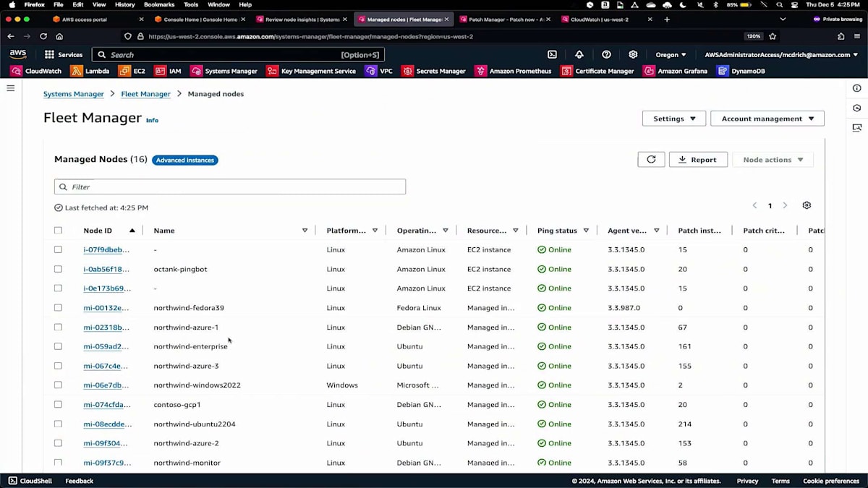The height and width of the screenshot is (488, 868).
Task: Open the Lambda bookmark shortcut
Action: 90,71
